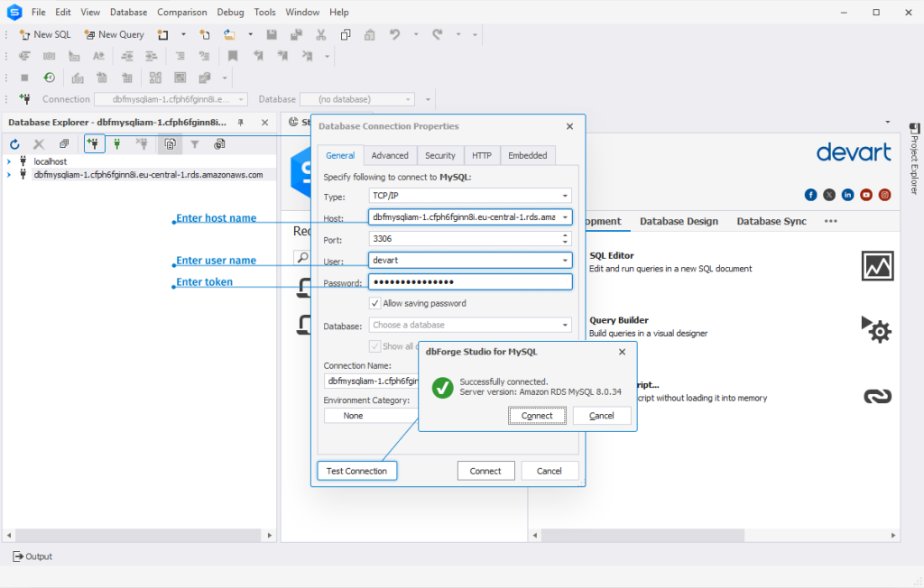Toggle the Show all checkbox under Database
The image size is (924, 588).
[x=374, y=346]
